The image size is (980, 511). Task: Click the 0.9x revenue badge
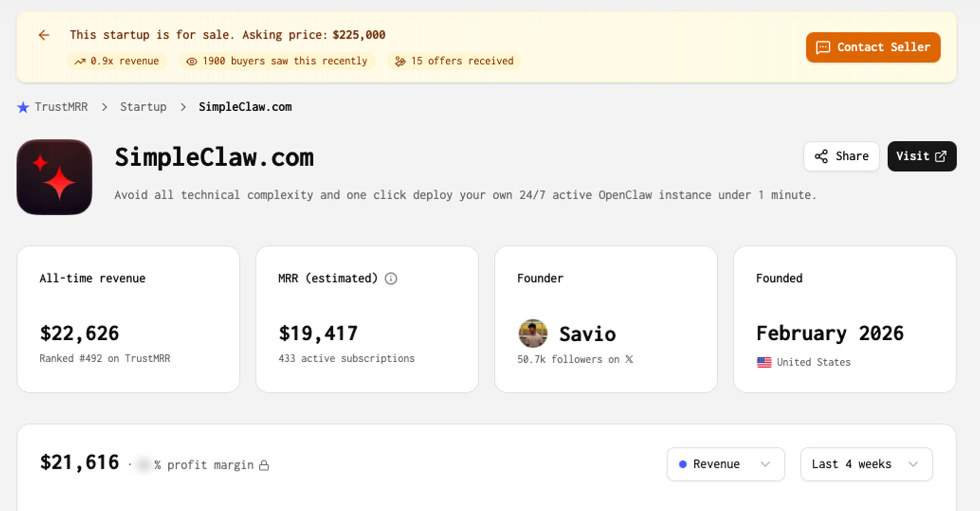point(117,61)
